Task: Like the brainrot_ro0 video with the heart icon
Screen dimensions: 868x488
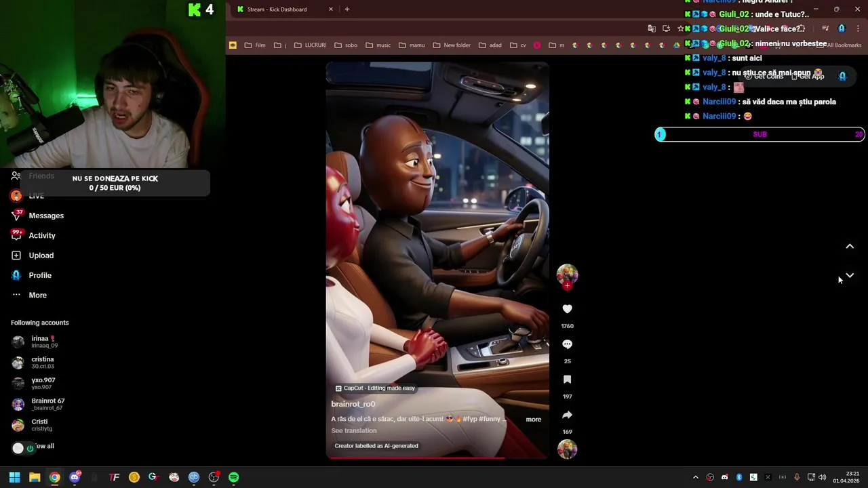Action: point(567,309)
